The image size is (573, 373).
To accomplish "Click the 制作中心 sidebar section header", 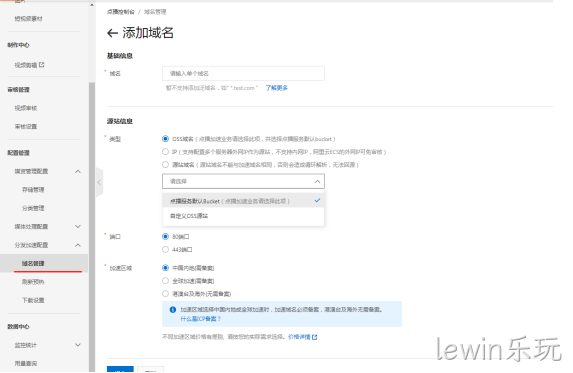I will point(18,45).
